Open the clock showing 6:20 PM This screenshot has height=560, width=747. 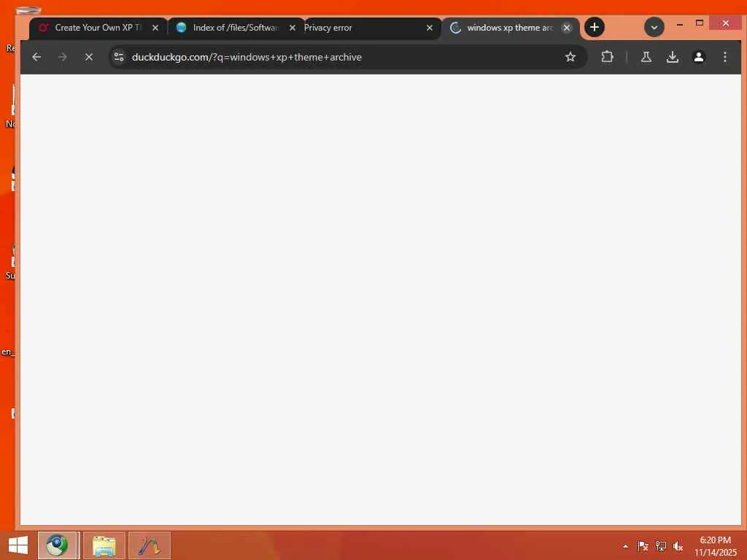click(x=715, y=546)
